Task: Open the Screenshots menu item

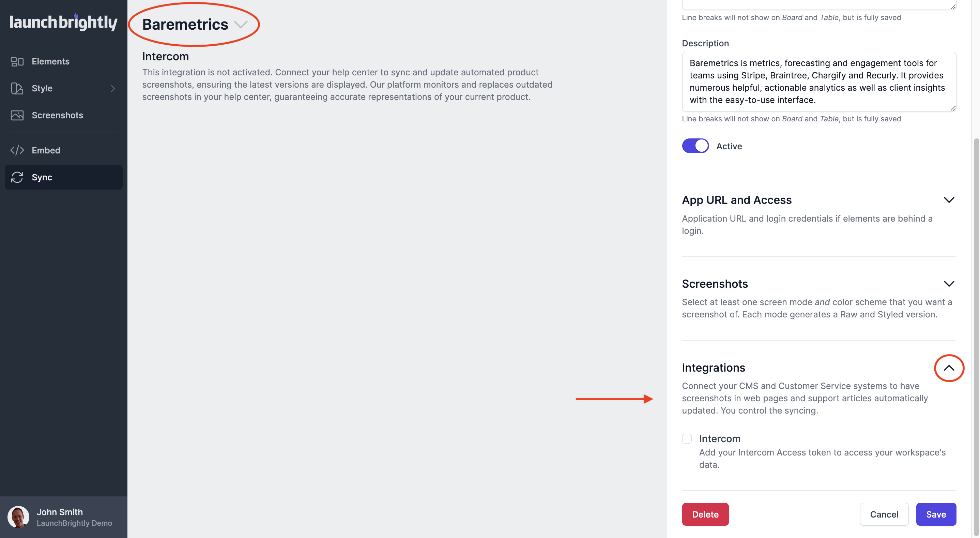Action: [x=57, y=115]
